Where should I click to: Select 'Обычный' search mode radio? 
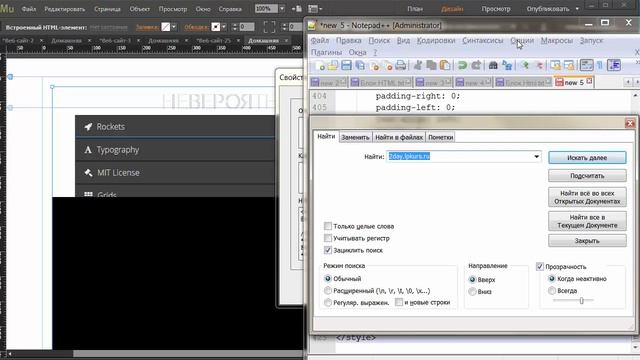[x=328, y=279]
